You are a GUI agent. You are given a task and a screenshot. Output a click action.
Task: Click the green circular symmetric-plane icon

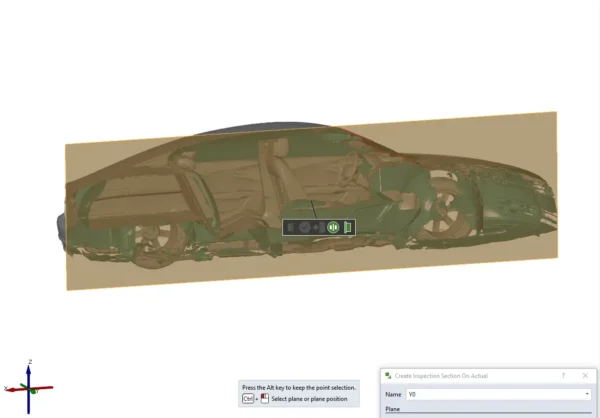(x=333, y=227)
